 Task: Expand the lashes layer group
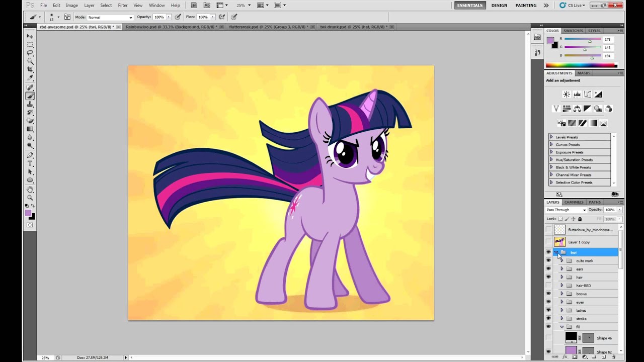pos(562,310)
